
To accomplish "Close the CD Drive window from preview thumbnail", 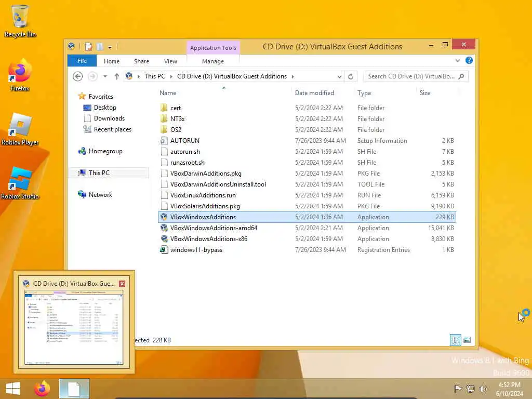I will (122, 284).
